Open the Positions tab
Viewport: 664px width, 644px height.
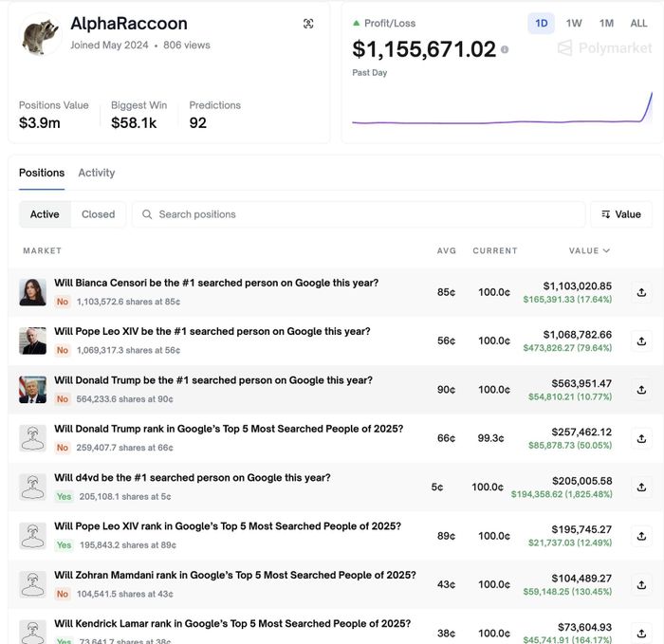(42, 173)
